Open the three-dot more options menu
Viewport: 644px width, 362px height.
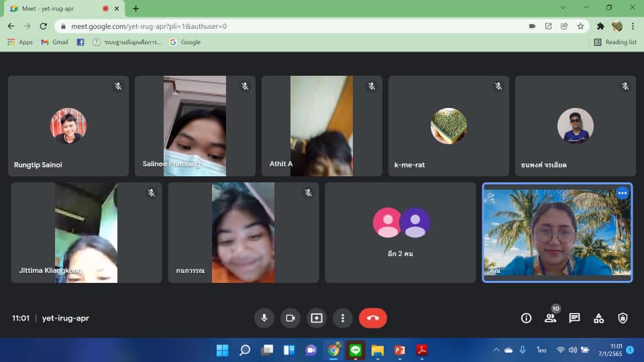click(x=343, y=318)
